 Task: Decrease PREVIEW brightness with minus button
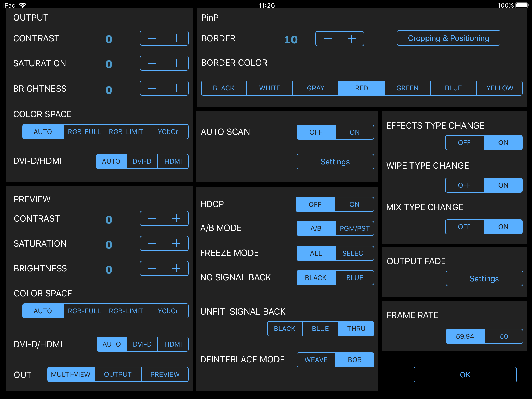pos(152,269)
